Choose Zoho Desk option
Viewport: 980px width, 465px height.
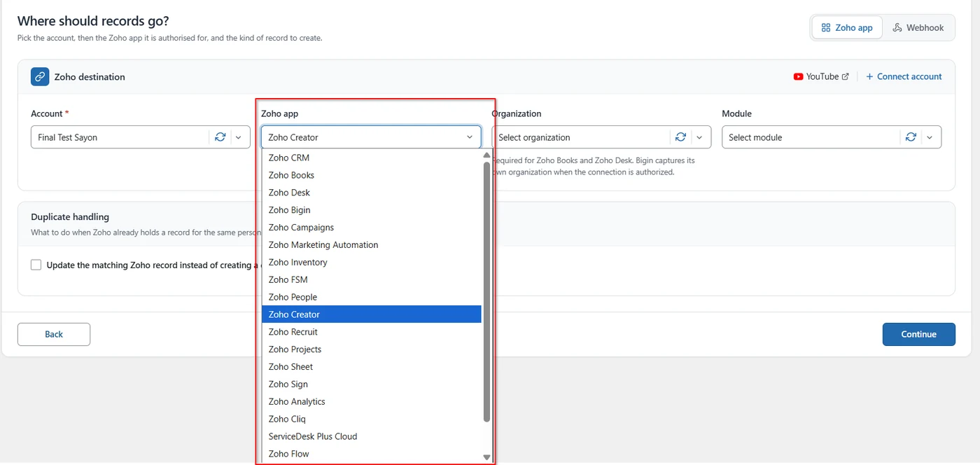click(x=372, y=193)
